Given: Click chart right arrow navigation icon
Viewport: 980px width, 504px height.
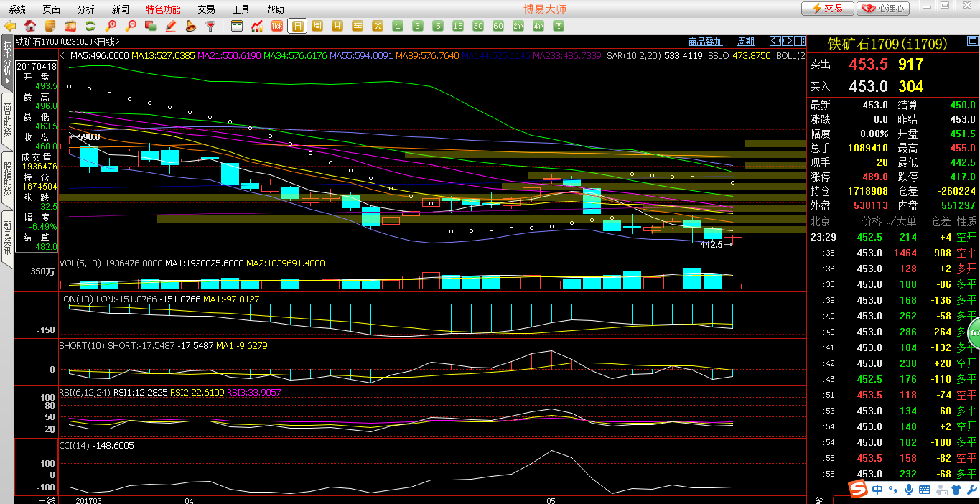Looking at the screenshot, I should [x=788, y=41].
